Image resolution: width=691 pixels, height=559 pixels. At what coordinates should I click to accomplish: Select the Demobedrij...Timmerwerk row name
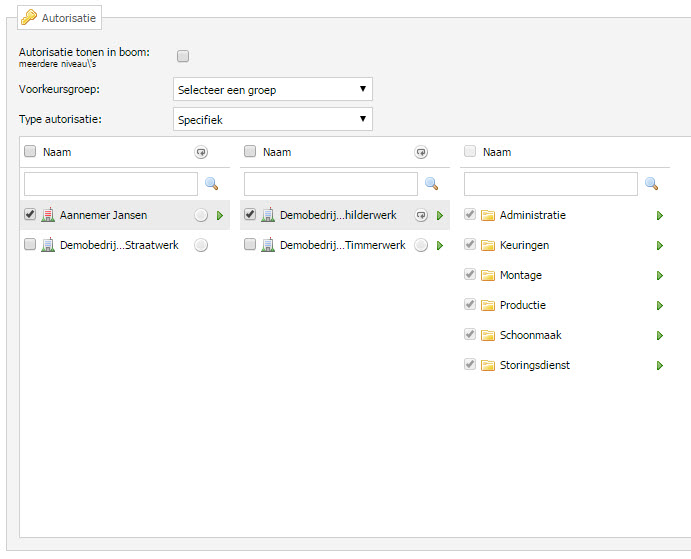point(343,245)
